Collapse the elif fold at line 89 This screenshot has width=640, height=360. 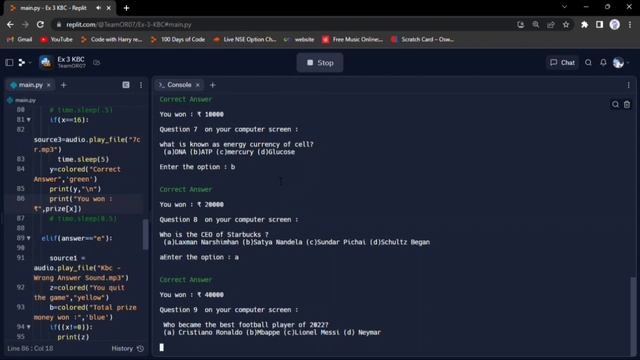[29, 238]
